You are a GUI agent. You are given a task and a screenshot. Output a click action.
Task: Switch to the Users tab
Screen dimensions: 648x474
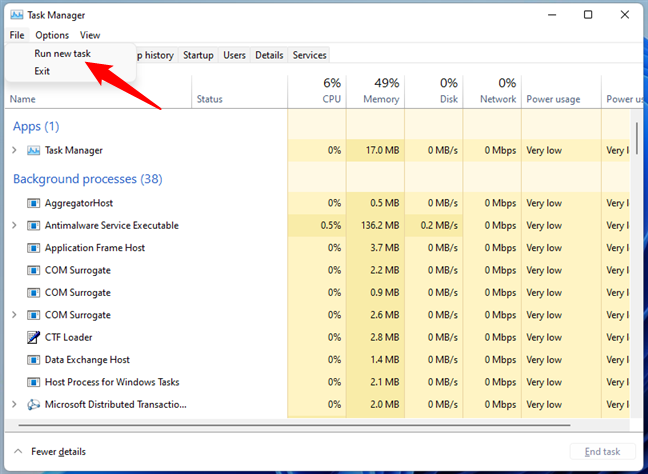point(234,55)
